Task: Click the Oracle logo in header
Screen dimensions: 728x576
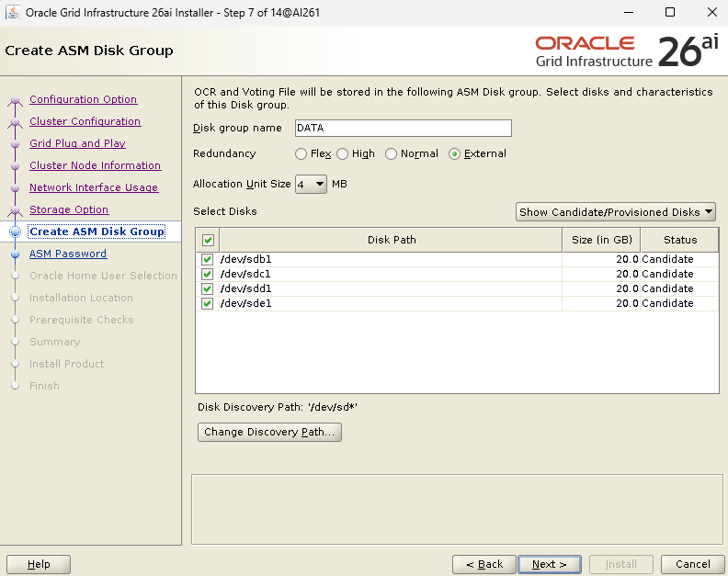Action: [585, 43]
